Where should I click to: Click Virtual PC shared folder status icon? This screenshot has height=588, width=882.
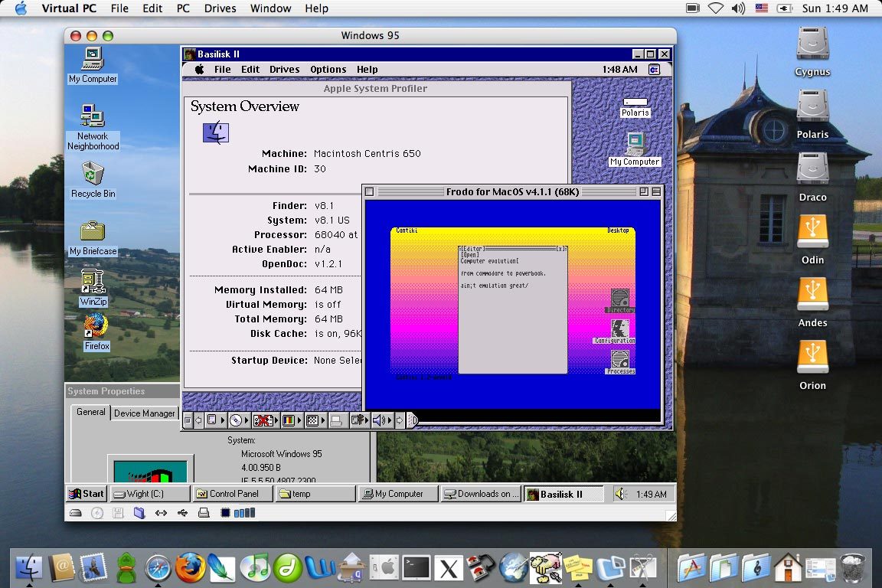tap(139, 513)
